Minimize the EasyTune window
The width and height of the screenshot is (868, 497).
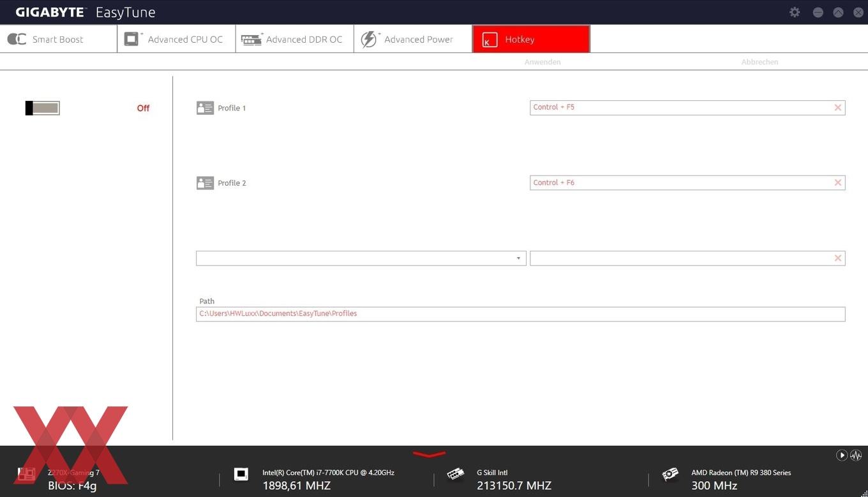[x=818, y=12]
